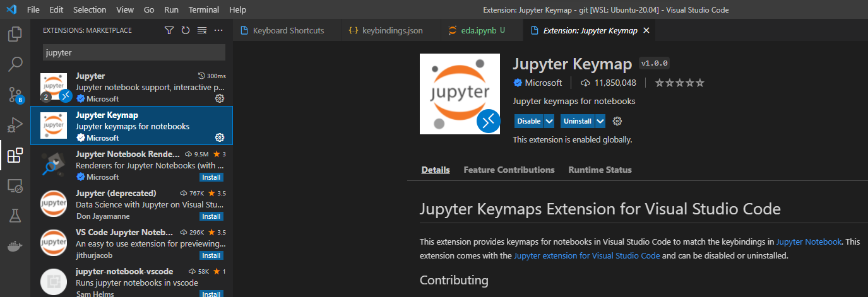Open the Testing flask view

[x=15, y=216]
